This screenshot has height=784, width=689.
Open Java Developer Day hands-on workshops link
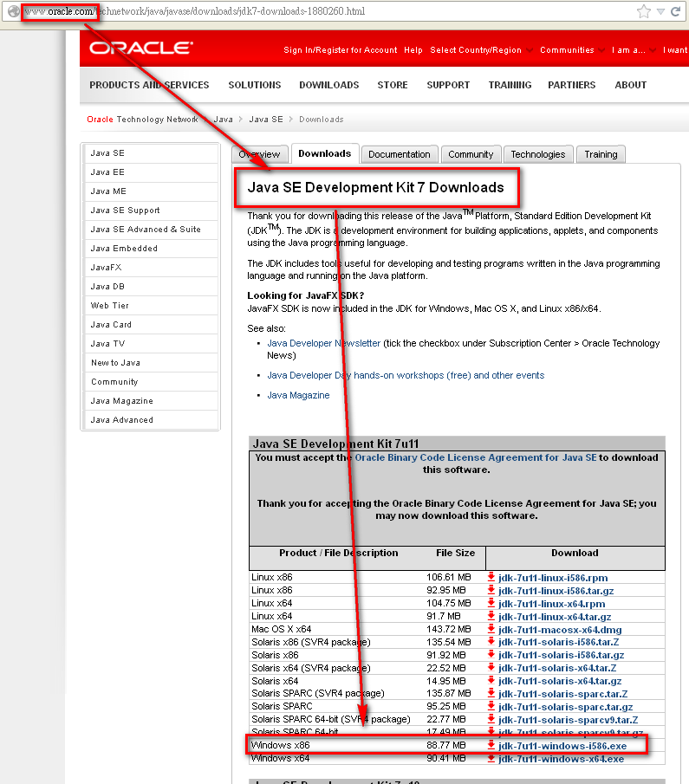[406, 375]
